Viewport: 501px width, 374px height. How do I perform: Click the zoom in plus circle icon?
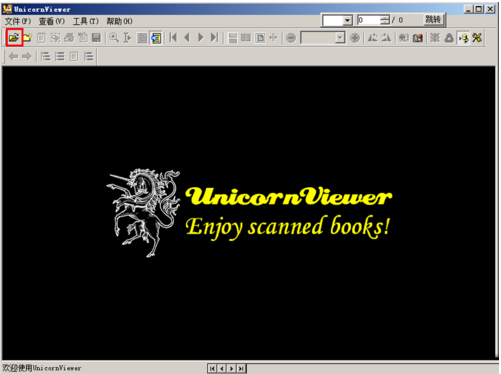click(355, 38)
